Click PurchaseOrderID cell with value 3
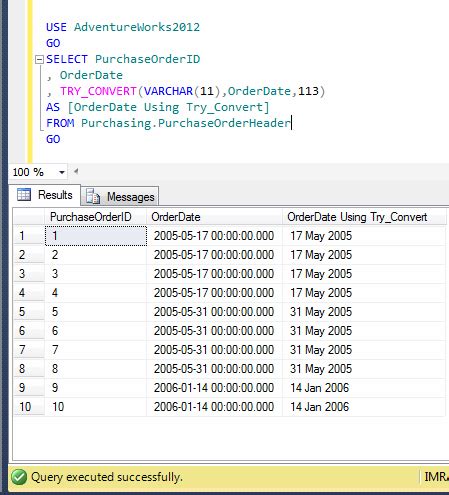449x495 pixels. pyautogui.click(x=96, y=274)
